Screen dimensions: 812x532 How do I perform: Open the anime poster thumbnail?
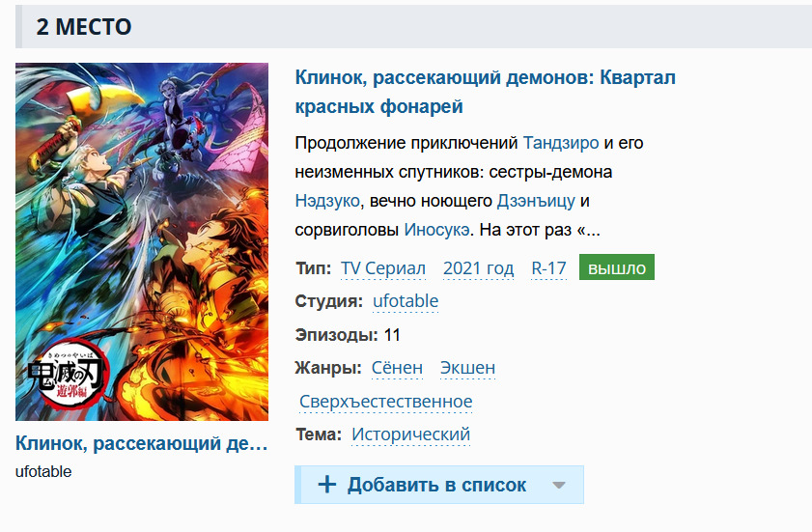click(x=142, y=241)
